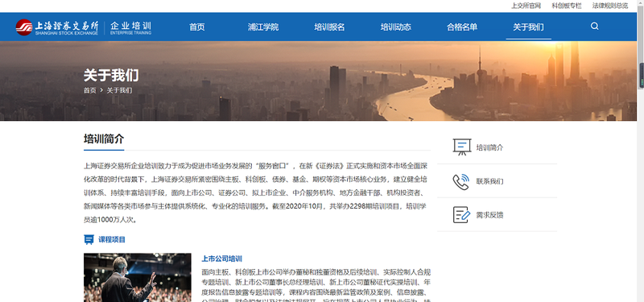
Task: Open 合格名单 navigation item
Action: [x=462, y=27]
